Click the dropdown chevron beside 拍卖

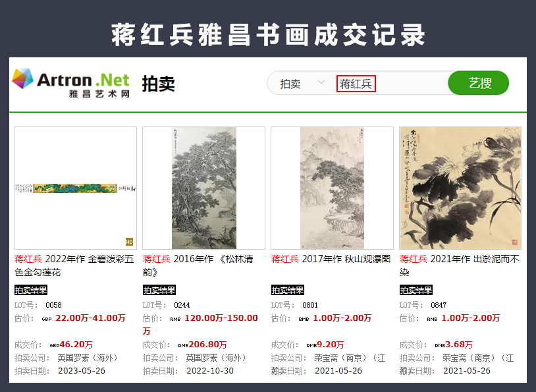pos(321,82)
